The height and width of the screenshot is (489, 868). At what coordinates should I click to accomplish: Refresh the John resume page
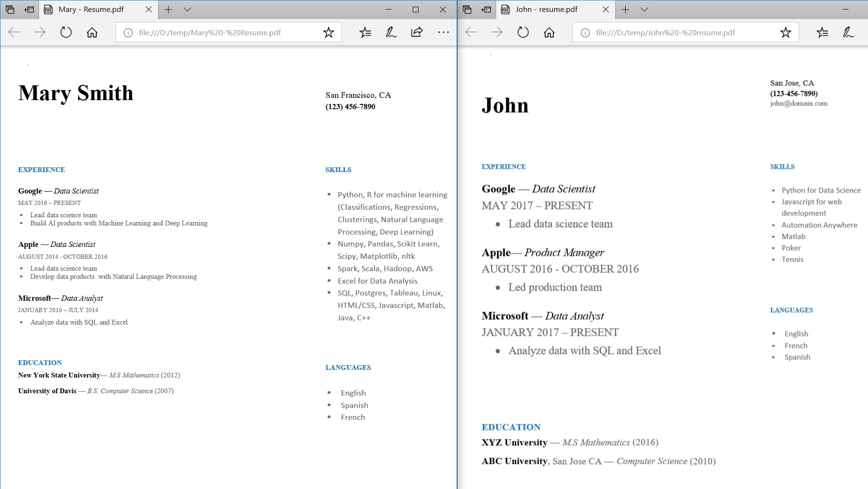523,32
